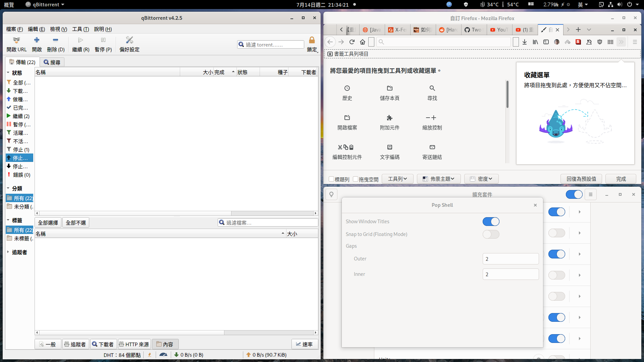The width and height of the screenshot is (644, 362).
Task: Click the lightbulb icon in 擴充套件 window
Action: click(x=331, y=194)
